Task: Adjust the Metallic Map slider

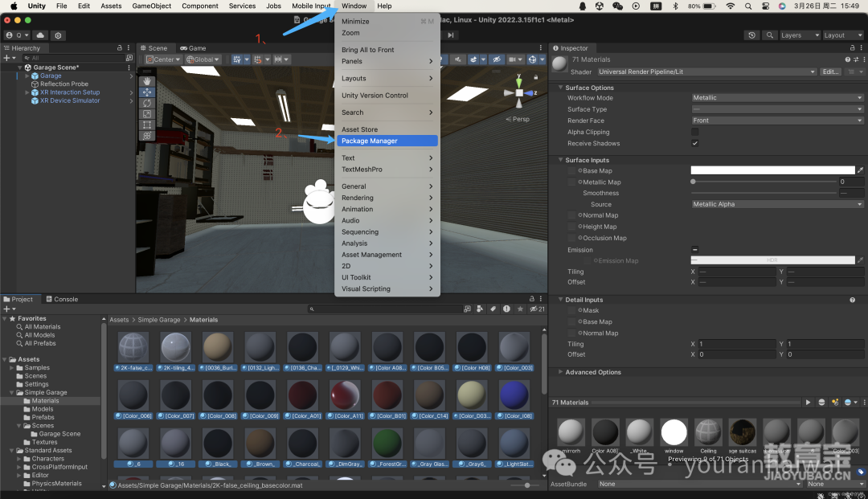Action: coord(764,182)
